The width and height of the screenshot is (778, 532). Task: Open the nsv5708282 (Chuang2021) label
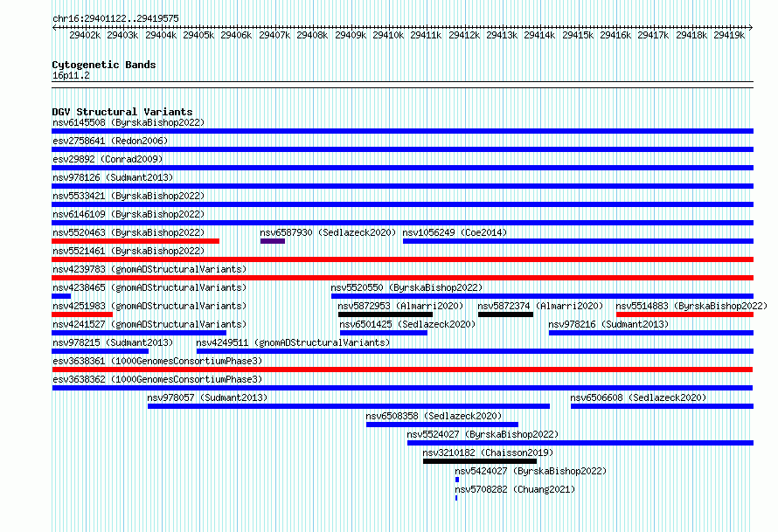click(x=515, y=489)
